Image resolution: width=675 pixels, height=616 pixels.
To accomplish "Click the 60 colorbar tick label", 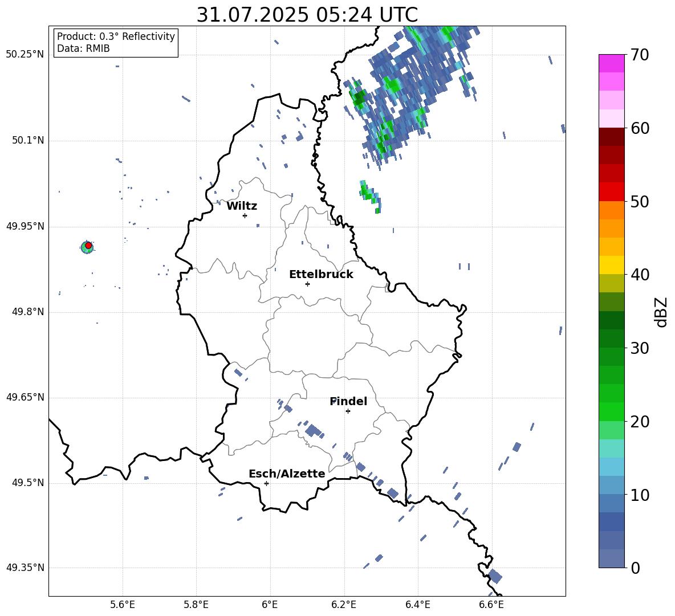I will pyautogui.click(x=640, y=128).
